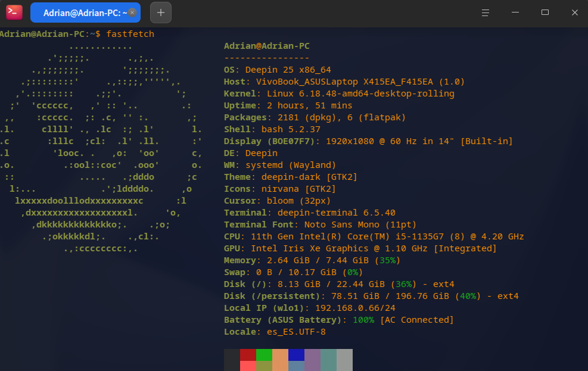Click the typed 'fastfetch' command
This screenshot has height=371, width=588.
click(130, 34)
